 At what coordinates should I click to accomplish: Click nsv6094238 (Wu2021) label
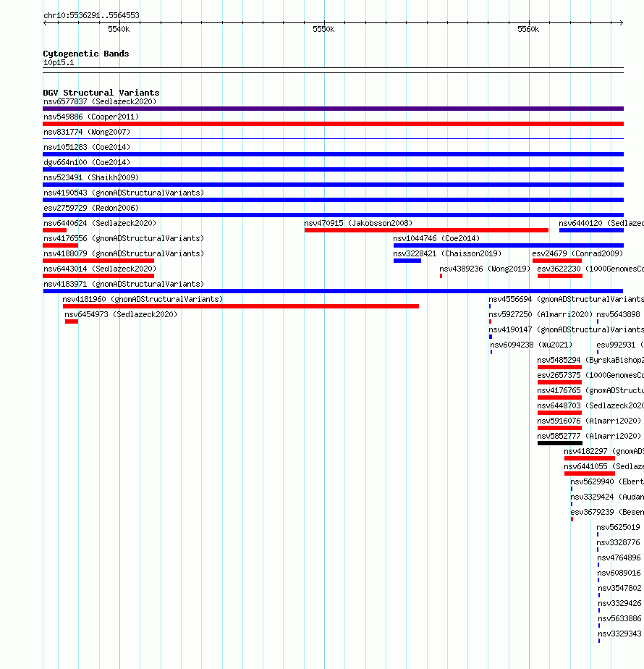(x=531, y=345)
